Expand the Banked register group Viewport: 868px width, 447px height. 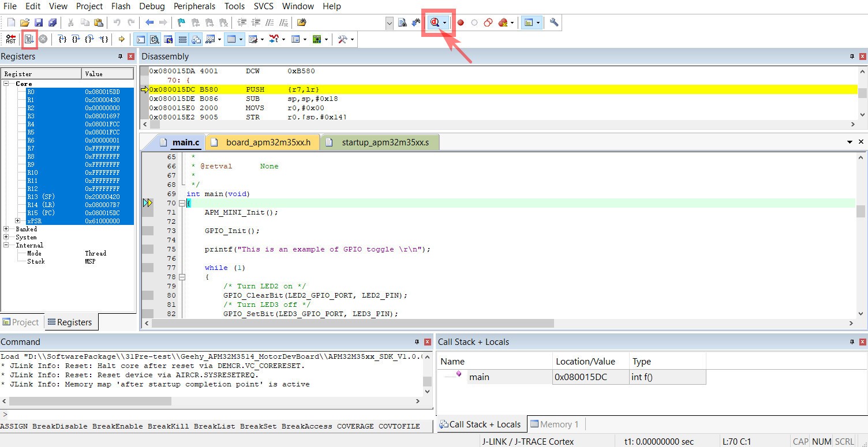6,229
